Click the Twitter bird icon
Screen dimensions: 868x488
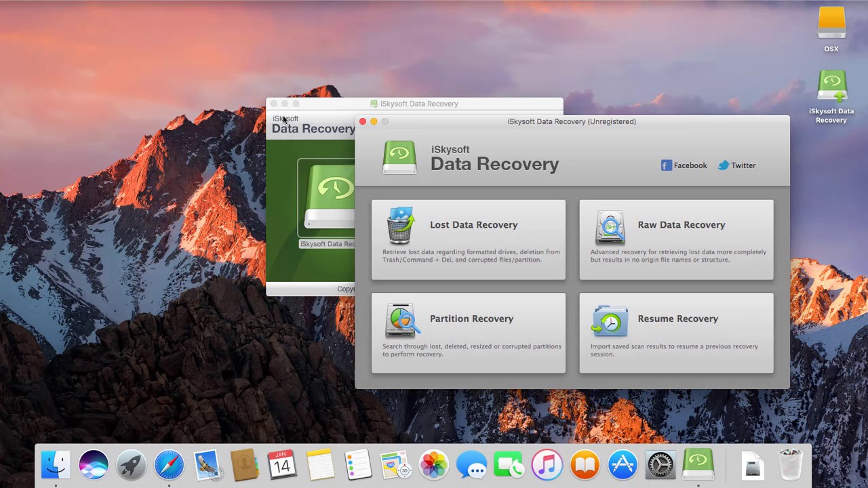pyautogui.click(x=723, y=165)
